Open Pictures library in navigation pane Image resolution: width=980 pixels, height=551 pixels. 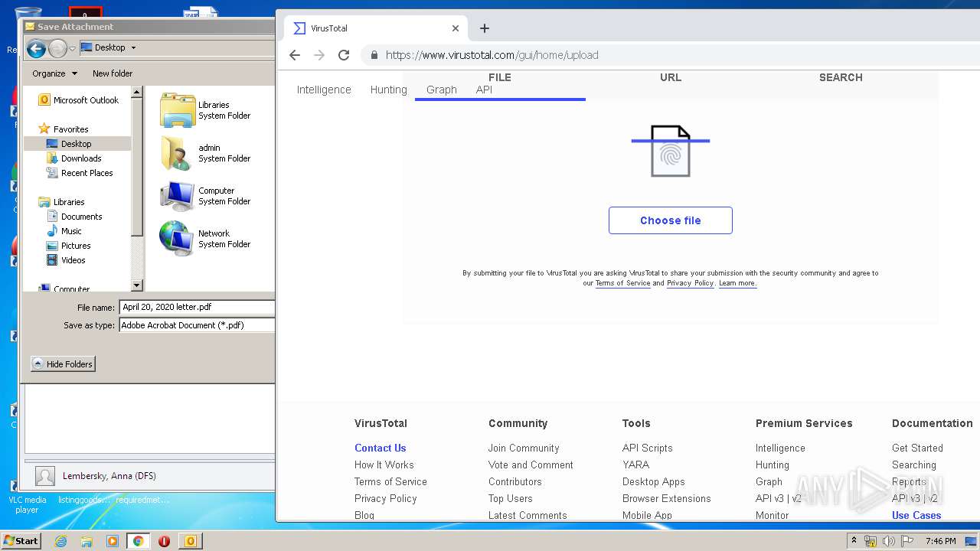(69, 246)
